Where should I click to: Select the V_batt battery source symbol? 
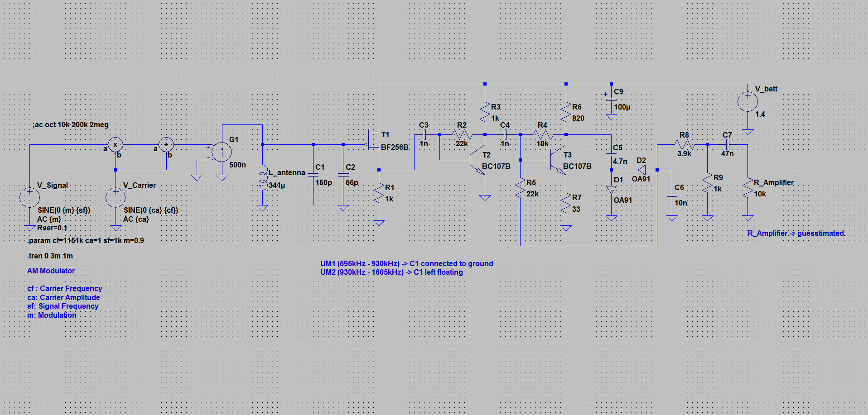pyautogui.click(x=747, y=102)
